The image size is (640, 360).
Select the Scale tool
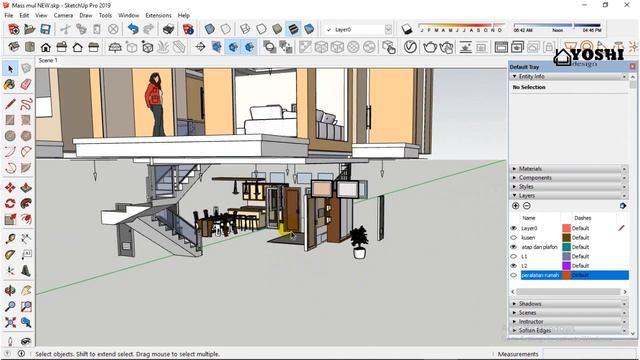point(10,220)
